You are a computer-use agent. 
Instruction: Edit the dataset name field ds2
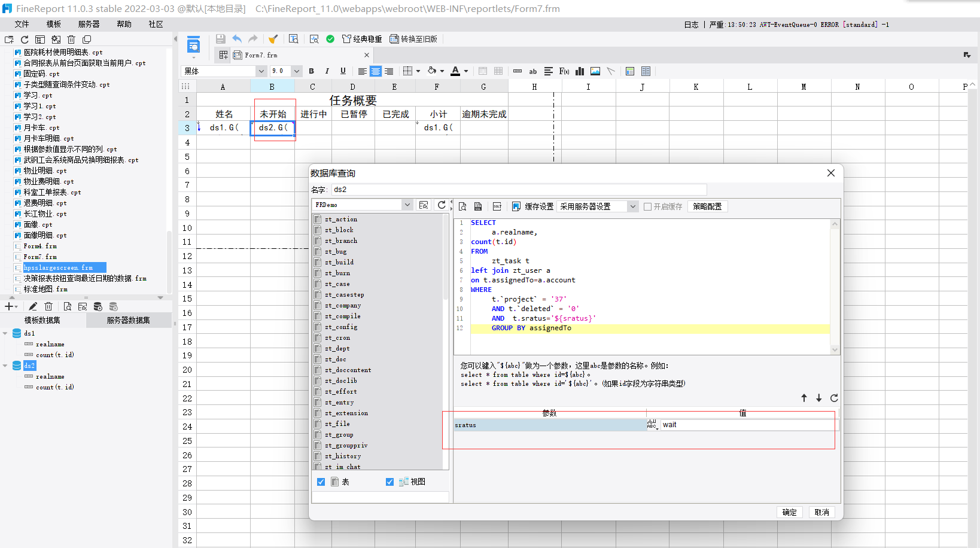click(519, 190)
